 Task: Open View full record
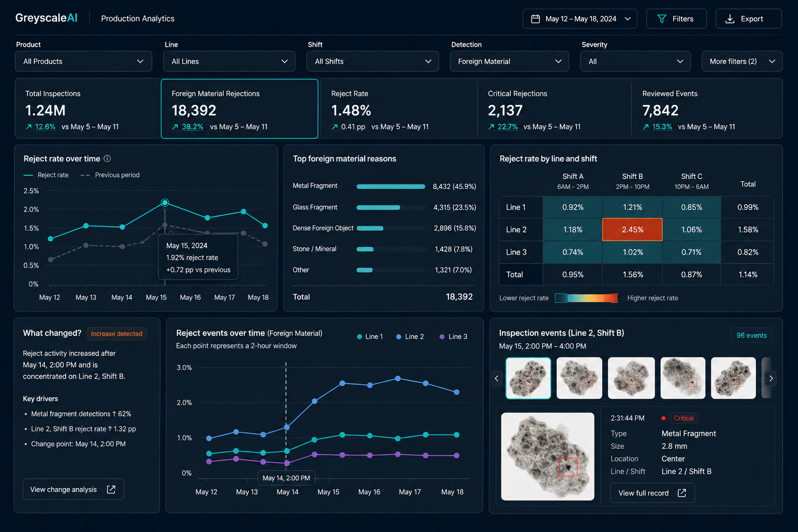pyautogui.click(x=653, y=493)
